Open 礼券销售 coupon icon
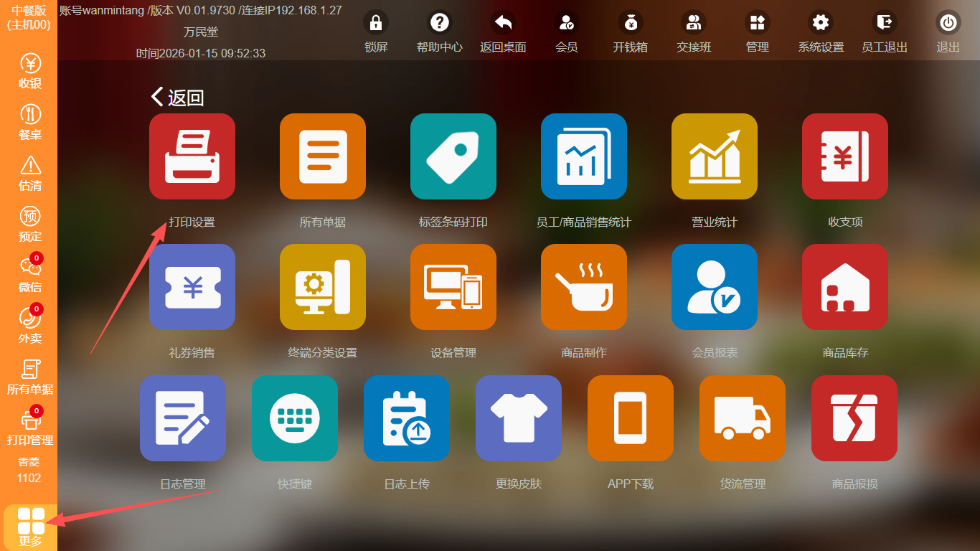980x551 pixels. point(192,287)
